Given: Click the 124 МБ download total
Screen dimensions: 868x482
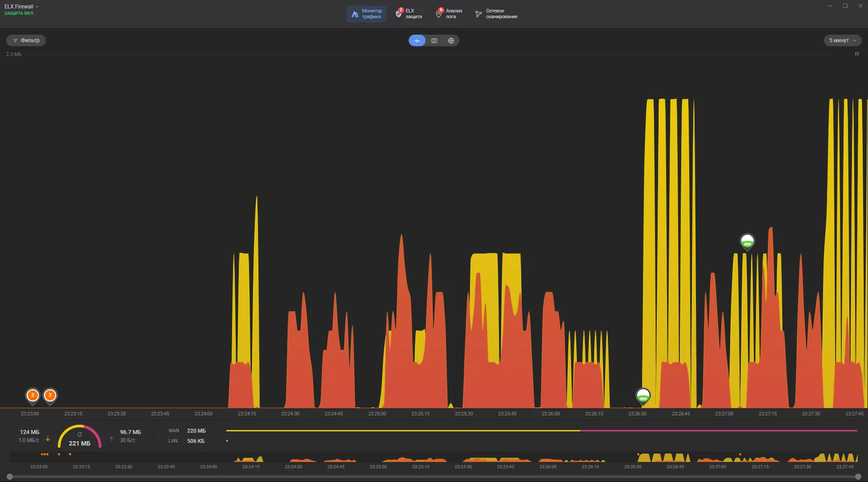Looking at the screenshot, I should point(30,432).
